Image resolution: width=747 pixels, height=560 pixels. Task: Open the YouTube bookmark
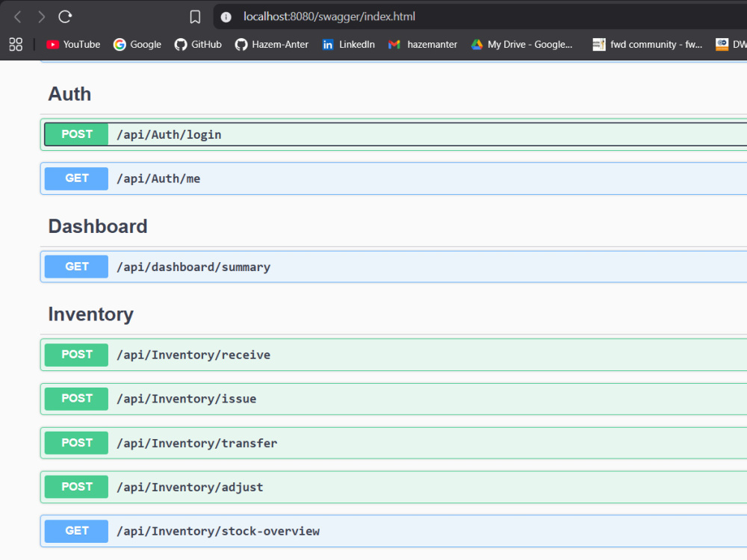(73, 44)
